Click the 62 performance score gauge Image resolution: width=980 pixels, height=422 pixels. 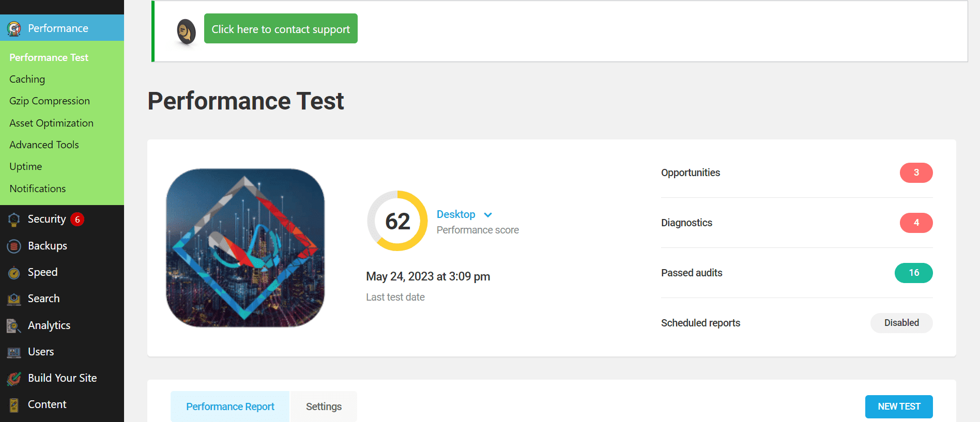[397, 221]
